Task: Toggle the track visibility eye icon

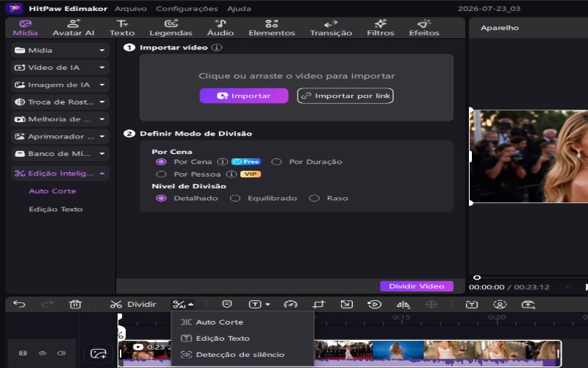Action: click(x=43, y=353)
